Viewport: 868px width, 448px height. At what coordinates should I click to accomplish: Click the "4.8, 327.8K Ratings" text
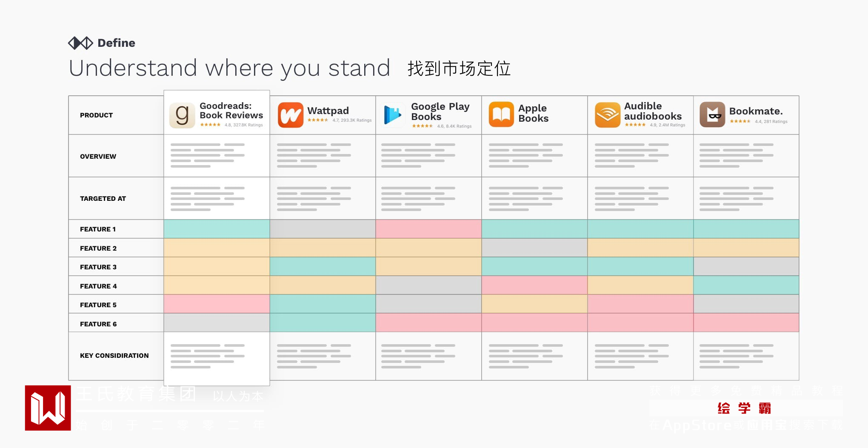[244, 125]
